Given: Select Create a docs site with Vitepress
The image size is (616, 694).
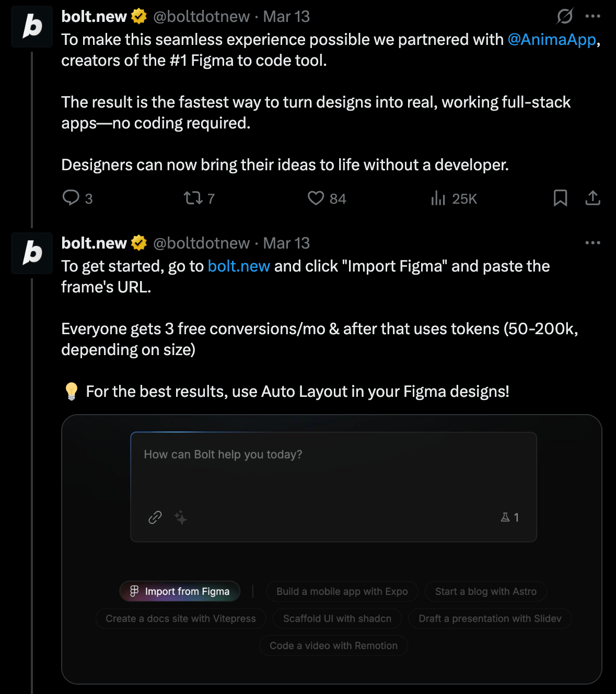Looking at the screenshot, I should [x=181, y=618].
